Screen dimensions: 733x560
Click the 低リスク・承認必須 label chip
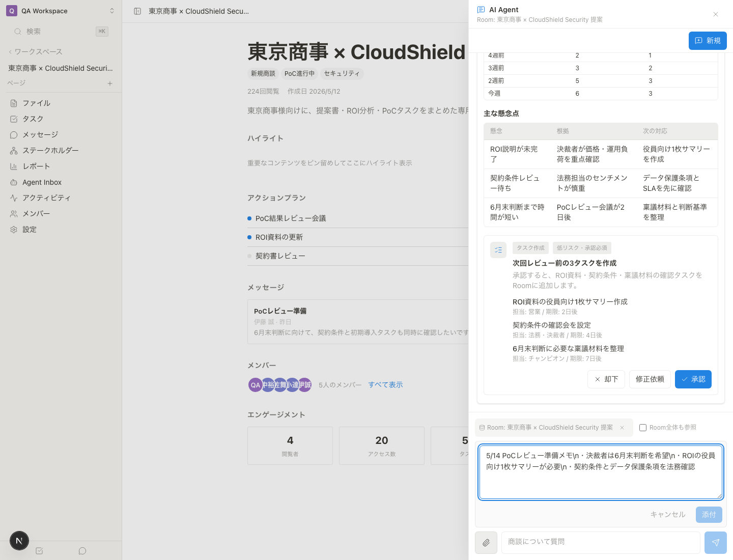pyautogui.click(x=582, y=248)
